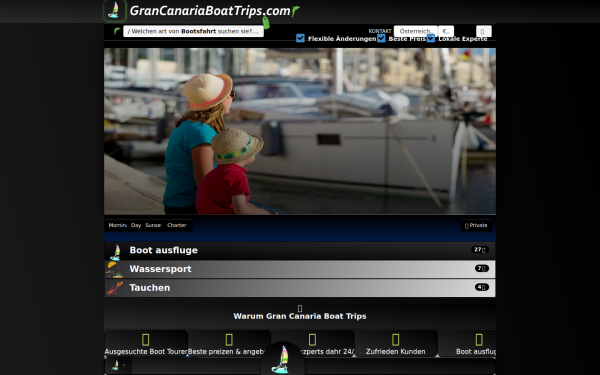The width and height of the screenshot is (600, 375).
Task: Open the Tauchen category
Action: click(300, 288)
